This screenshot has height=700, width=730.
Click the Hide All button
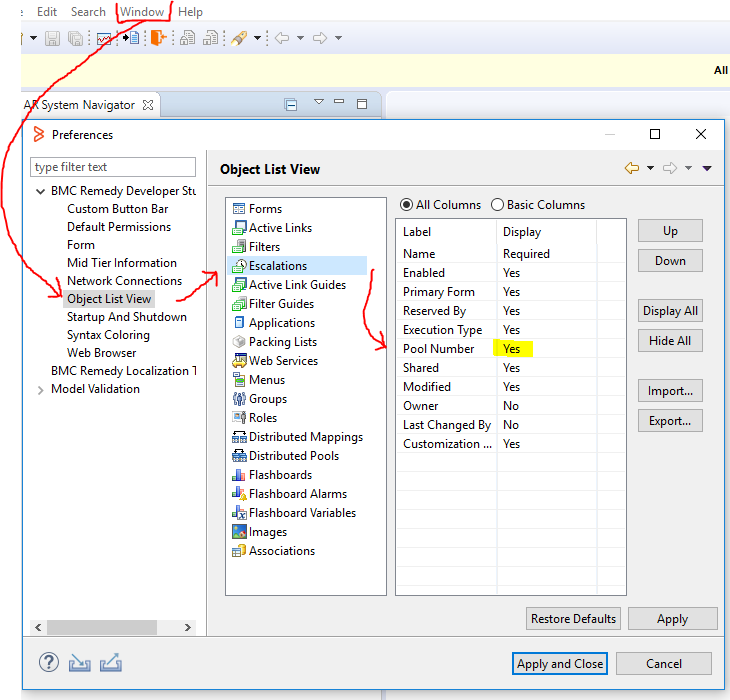[x=670, y=341]
